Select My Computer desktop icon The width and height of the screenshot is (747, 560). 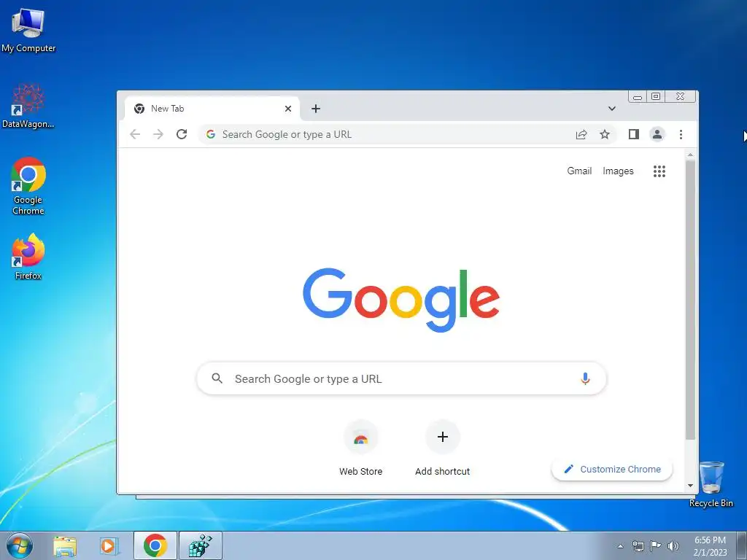28,31
